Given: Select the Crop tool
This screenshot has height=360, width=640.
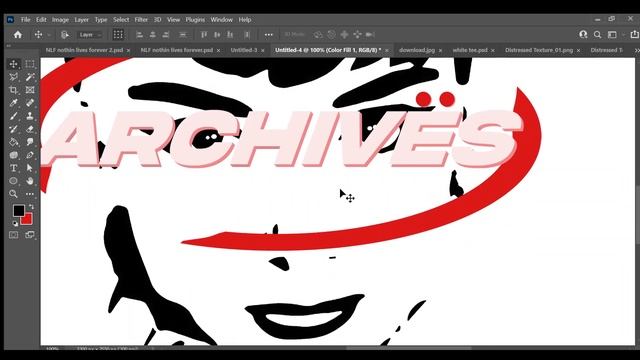Looking at the screenshot, I should (x=13, y=90).
